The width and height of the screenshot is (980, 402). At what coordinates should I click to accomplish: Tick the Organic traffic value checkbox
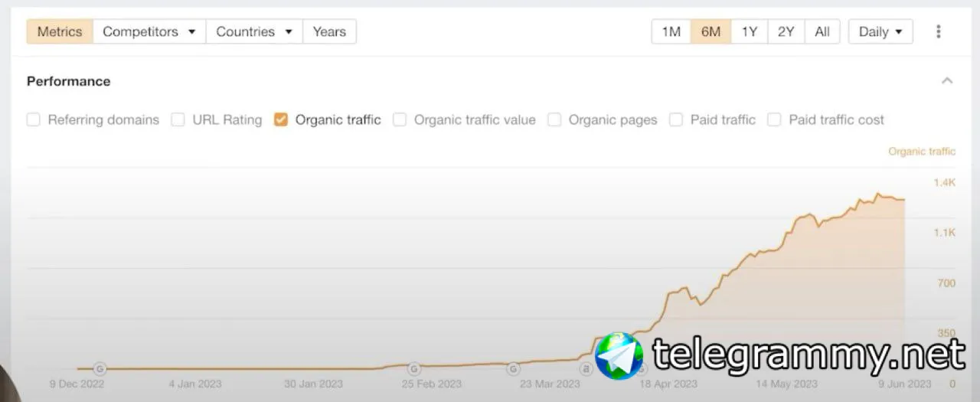click(x=400, y=119)
